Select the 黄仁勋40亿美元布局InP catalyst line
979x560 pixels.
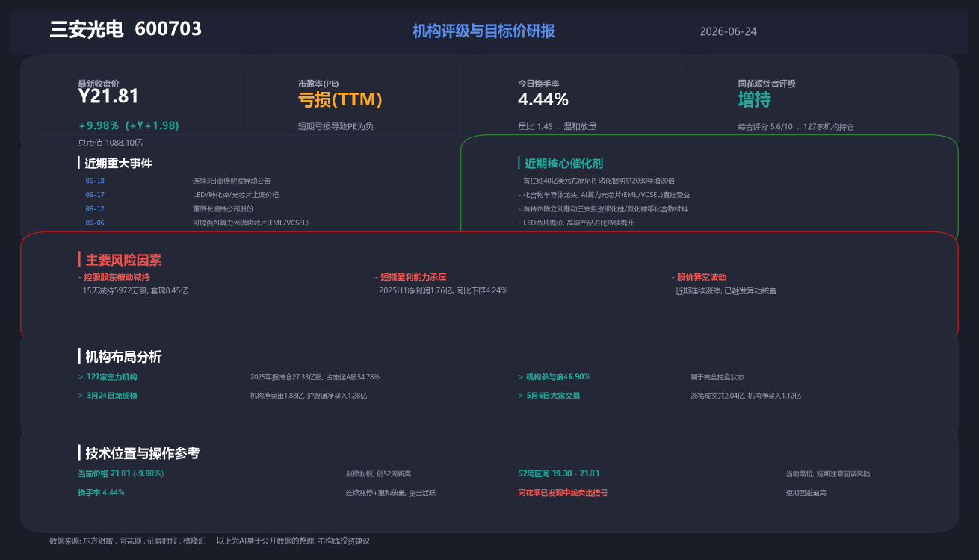click(x=596, y=181)
